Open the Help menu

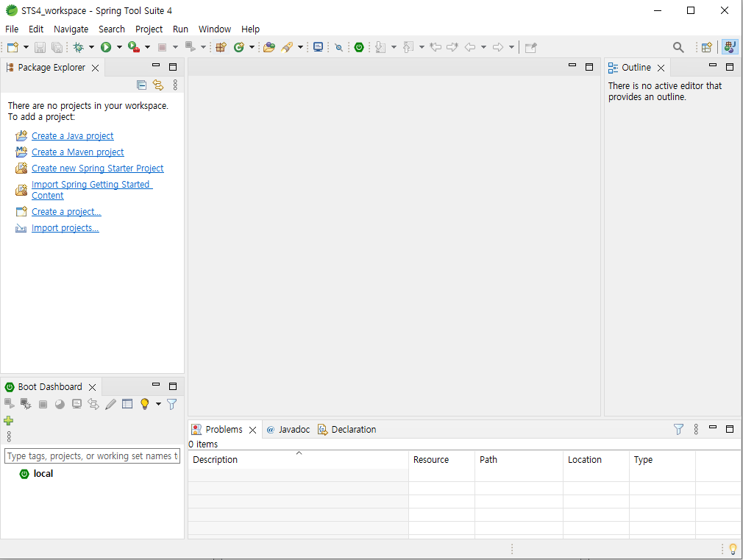click(250, 29)
